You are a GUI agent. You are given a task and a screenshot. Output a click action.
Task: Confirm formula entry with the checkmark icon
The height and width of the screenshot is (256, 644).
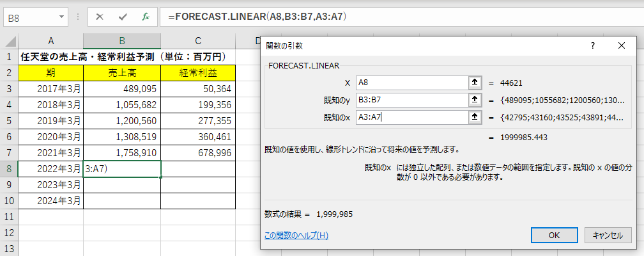123,17
